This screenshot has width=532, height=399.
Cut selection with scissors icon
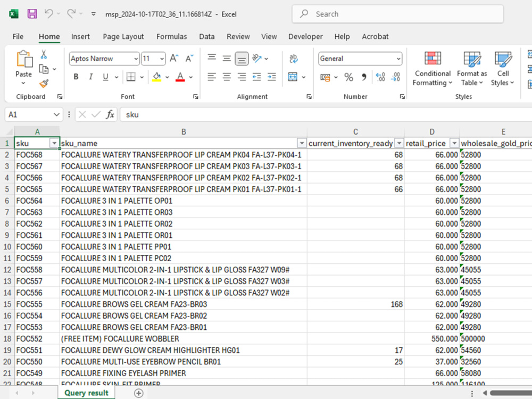pos(44,55)
